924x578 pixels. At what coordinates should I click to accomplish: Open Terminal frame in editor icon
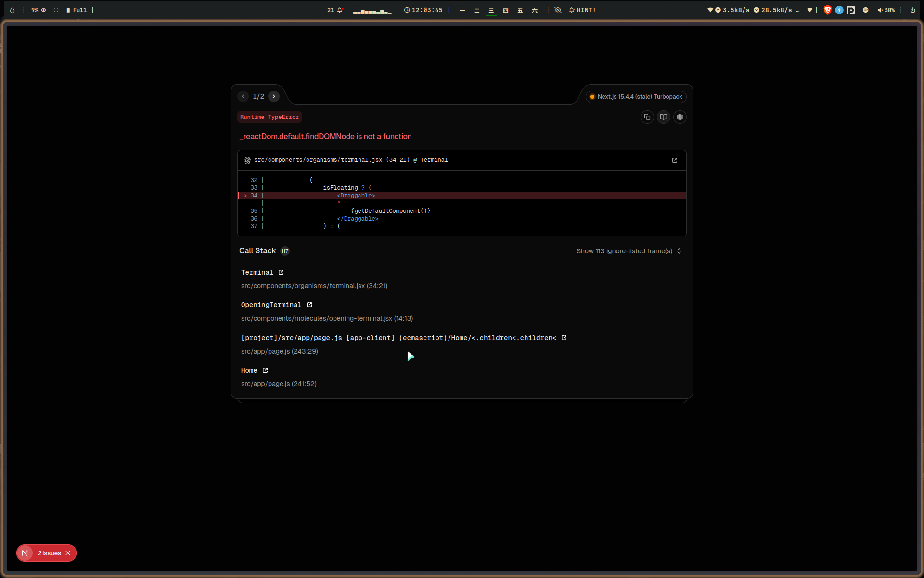click(x=281, y=272)
